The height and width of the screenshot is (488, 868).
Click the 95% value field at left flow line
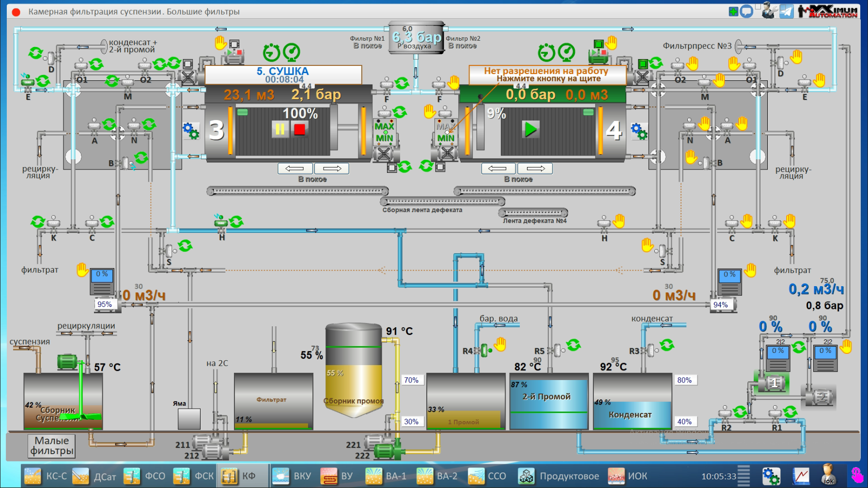tap(105, 304)
